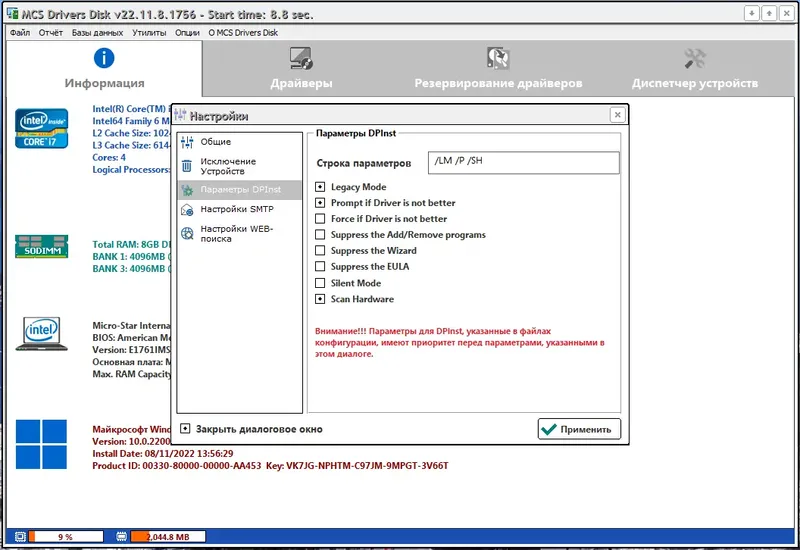Screen dimensions: 800x550
Task: Click the MCS Drivers Disk title bar icon
Action: point(12,13)
